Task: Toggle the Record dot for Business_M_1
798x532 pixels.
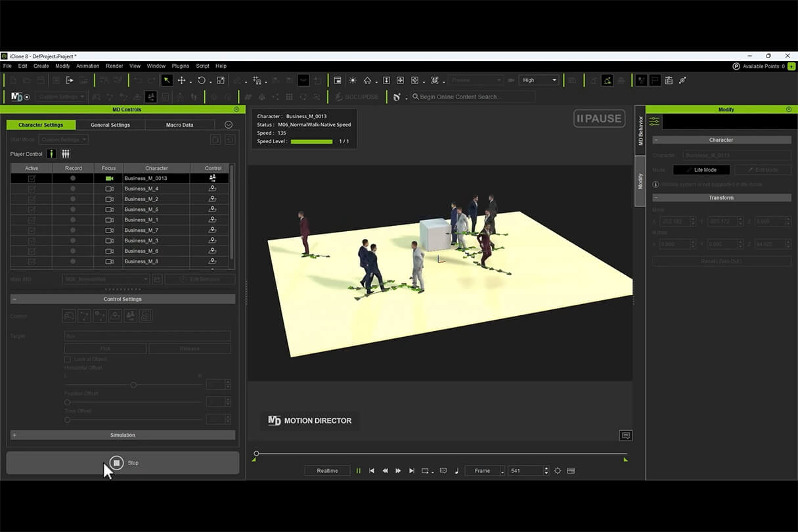Action: point(73,220)
